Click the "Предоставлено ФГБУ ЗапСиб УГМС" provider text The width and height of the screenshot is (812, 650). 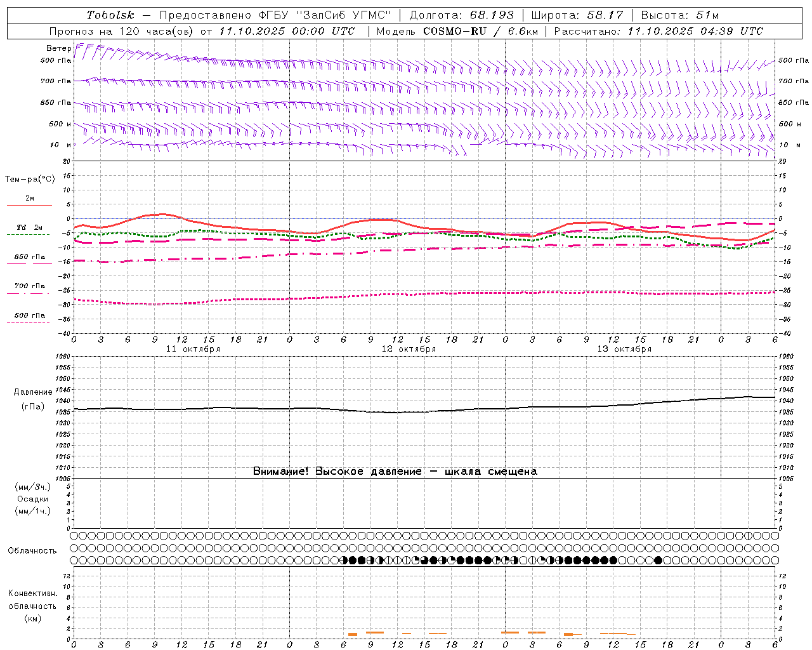(x=275, y=15)
